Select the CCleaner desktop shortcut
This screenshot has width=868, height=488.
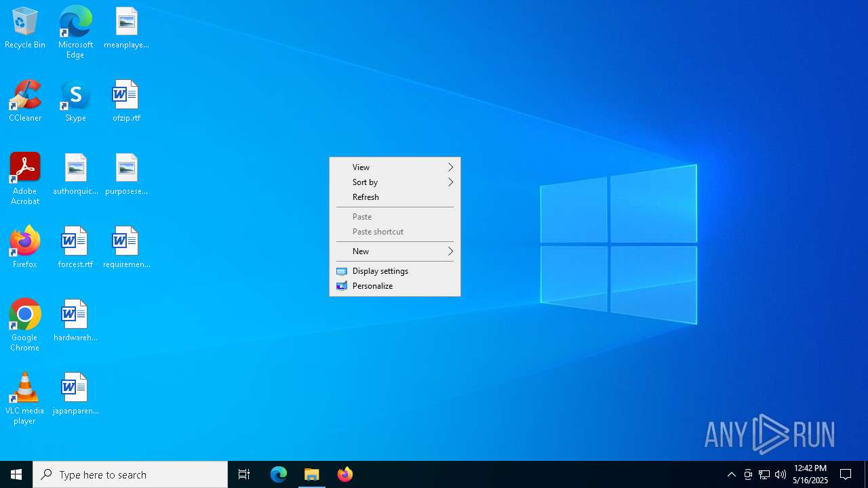pos(25,102)
